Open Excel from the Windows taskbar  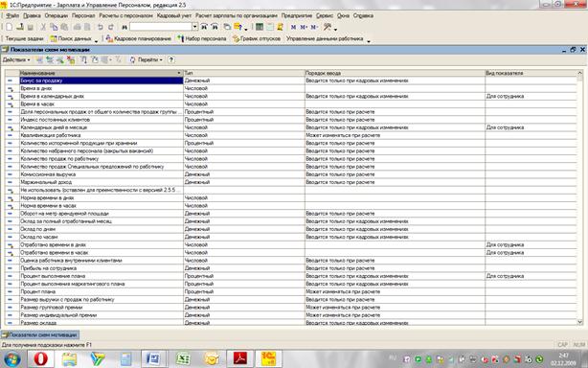pos(183,358)
